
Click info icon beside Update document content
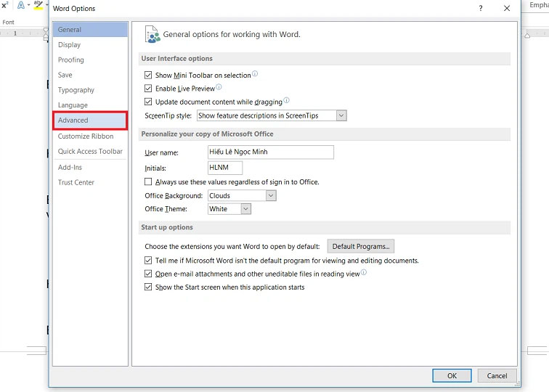click(x=286, y=101)
